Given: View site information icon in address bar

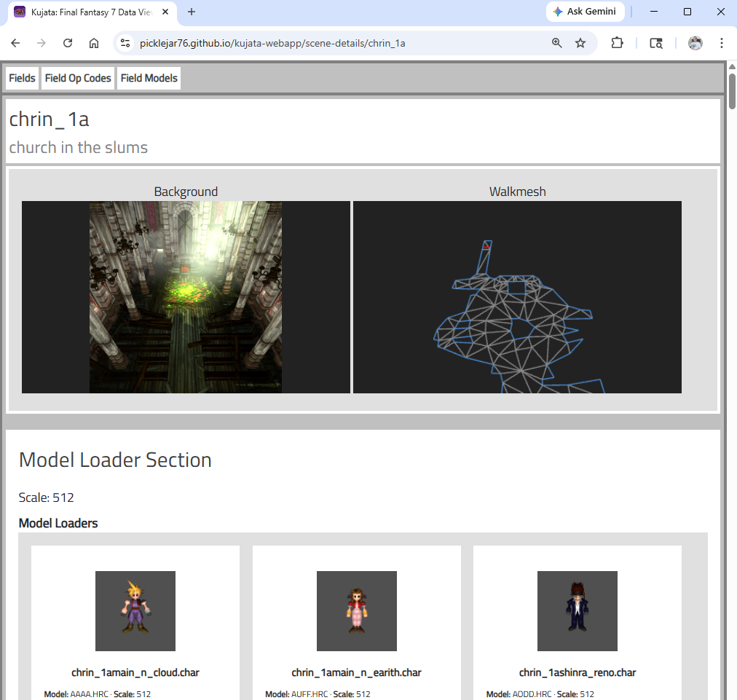Looking at the screenshot, I should point(125,43).
